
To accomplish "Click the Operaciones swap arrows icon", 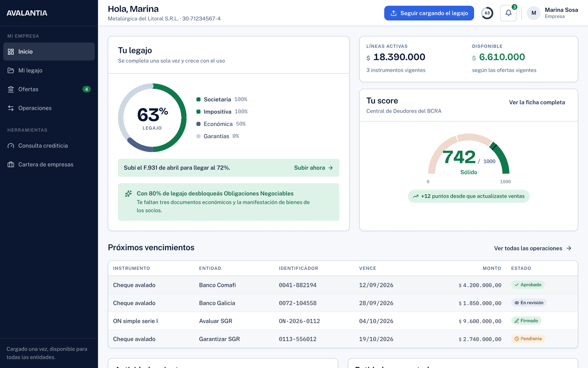I will pos(11,108).
